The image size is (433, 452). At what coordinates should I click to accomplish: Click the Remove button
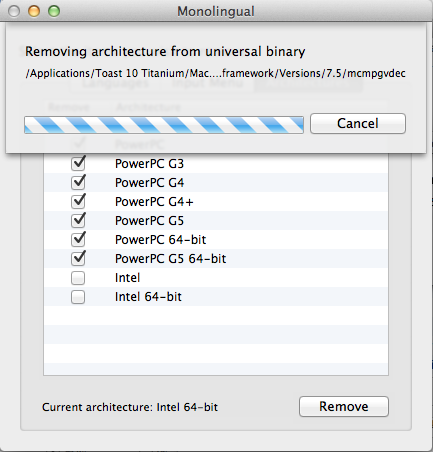(x=344, y=406)
